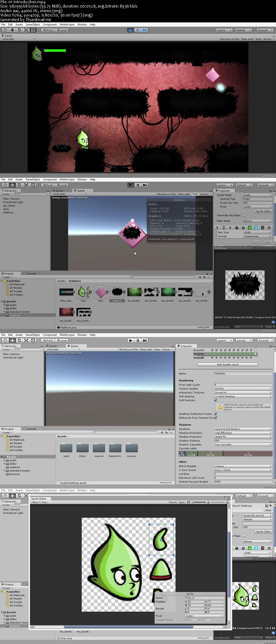Open the Sprite Mode dropdown in the 00:00:35 frame
The width and height of the screenshot is (276, 644).
click(x=257, y=195)
